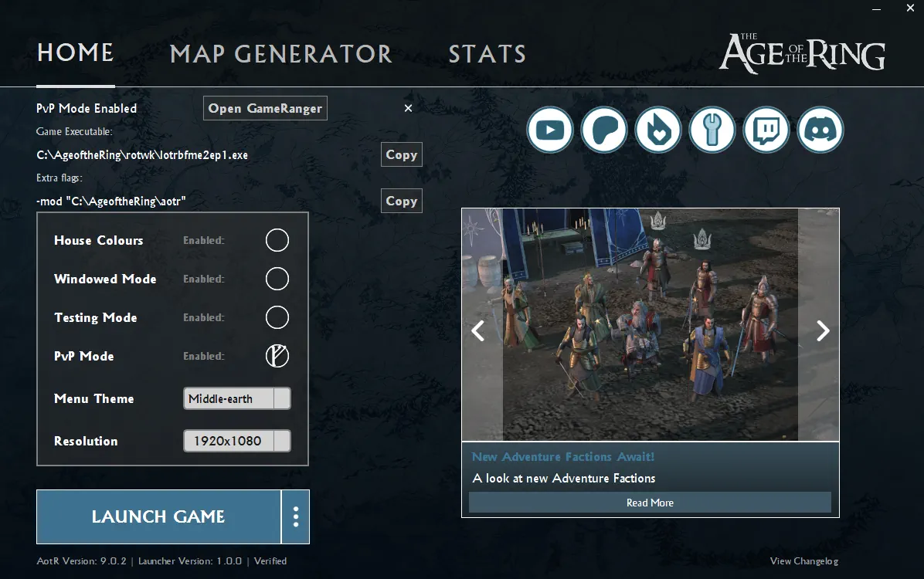The width and height of the screenshot is (924, 579).
Task: Open the wrench tools icon
Action: click(712, 130)
